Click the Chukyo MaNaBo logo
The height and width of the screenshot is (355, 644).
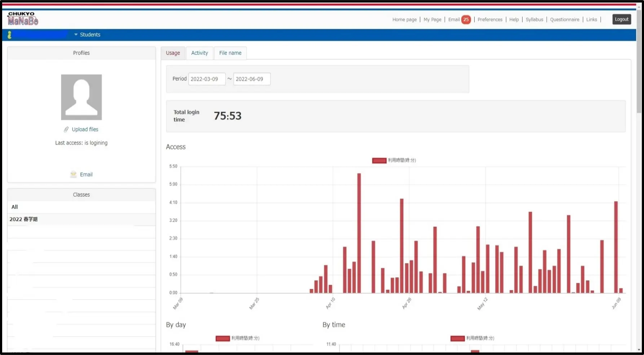point(23,19)
